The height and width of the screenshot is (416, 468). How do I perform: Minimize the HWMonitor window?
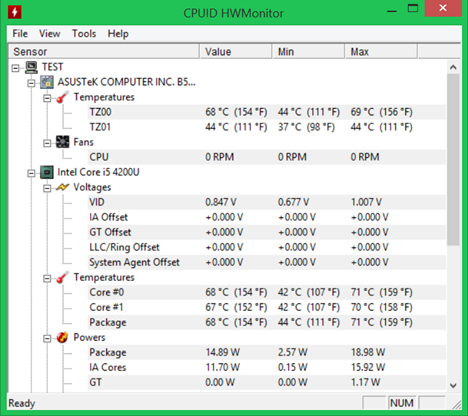pyautogui.click(x=392, y=10)
